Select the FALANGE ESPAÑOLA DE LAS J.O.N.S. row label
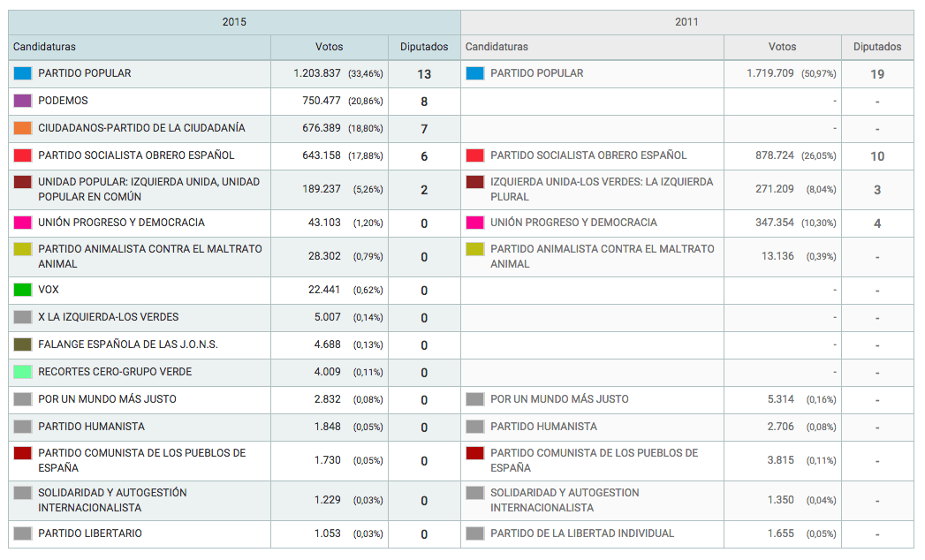This screenshot has width=925, height=560. coord(128,344)
